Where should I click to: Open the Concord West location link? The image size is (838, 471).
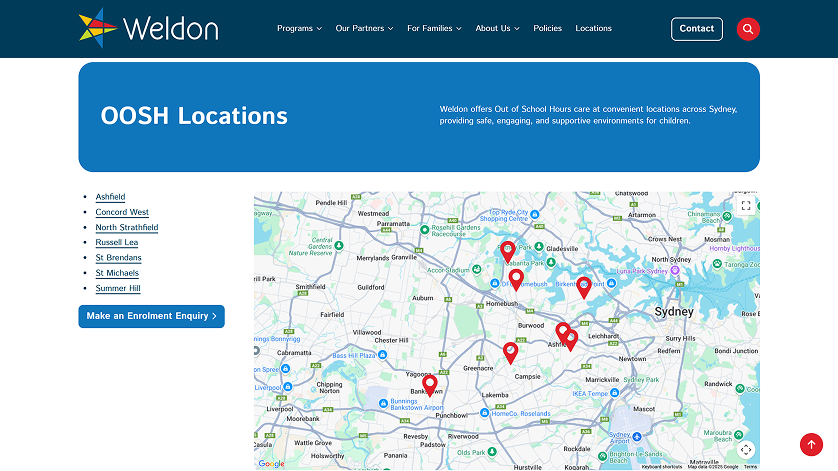122,212
